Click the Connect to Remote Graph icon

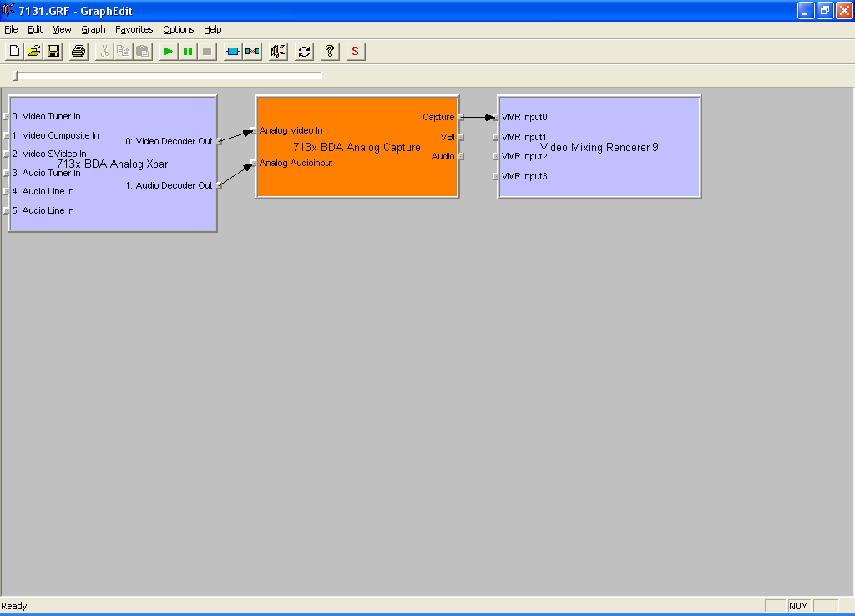(278, 51)
